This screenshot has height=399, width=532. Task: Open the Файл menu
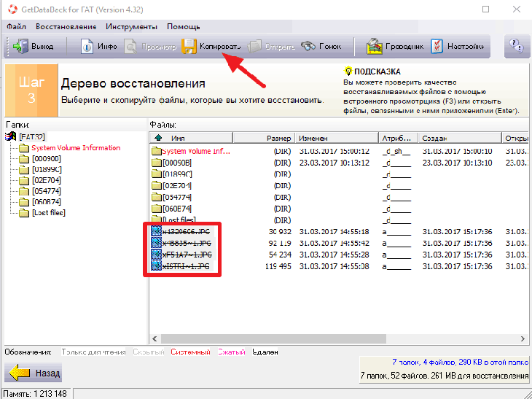point(16,26)
